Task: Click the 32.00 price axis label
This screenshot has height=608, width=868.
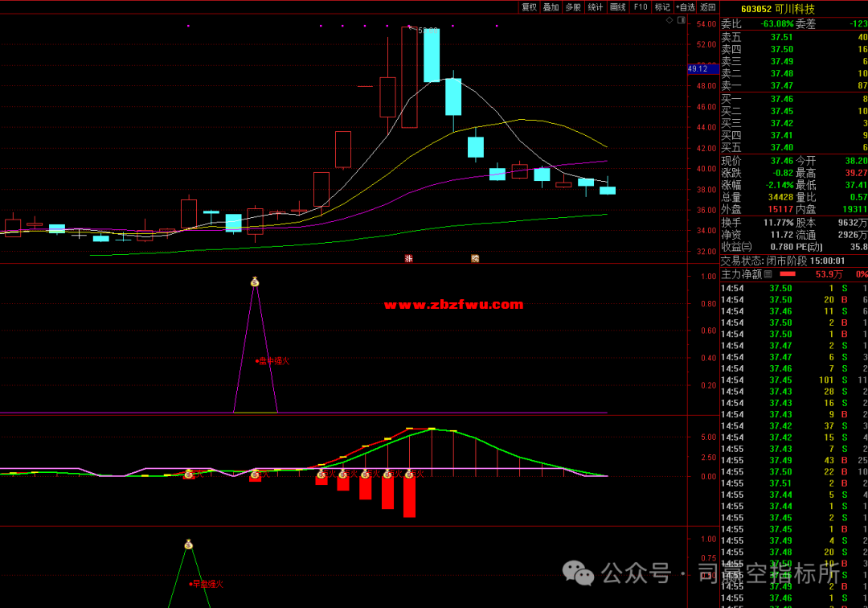Action: coord(706,252)
